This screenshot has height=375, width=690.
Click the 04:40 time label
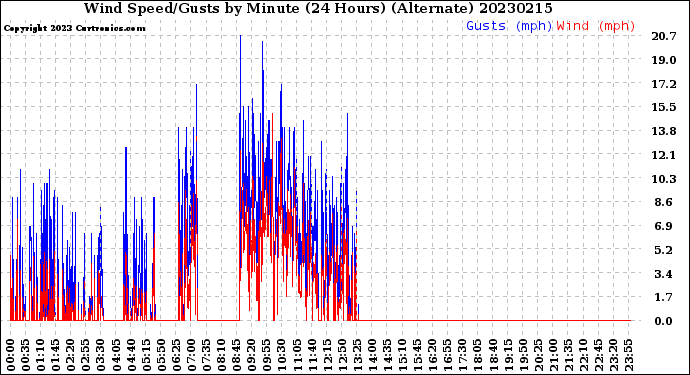[131, 355]
